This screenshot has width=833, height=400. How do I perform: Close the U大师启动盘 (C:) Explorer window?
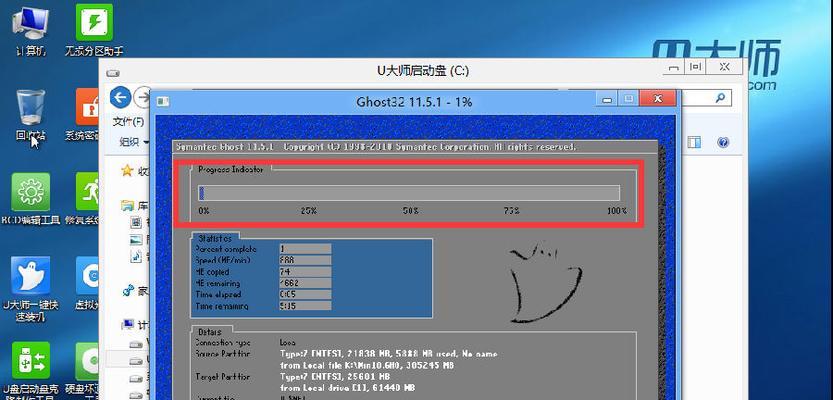pos(723,67)
